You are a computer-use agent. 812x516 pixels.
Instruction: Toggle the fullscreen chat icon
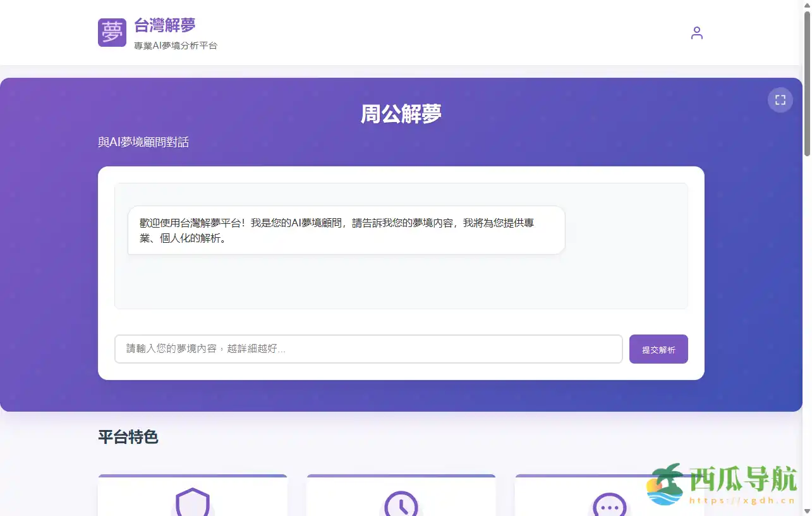[x=780, y=100]
